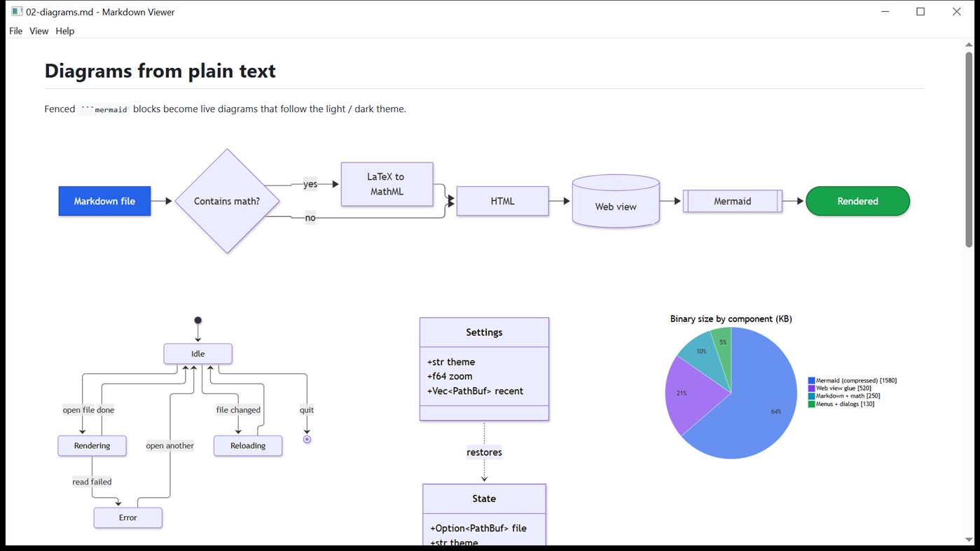The height and width of the screenshot is (551, 980).
Task: Click the scrollbar down arrow
Action: [969, 540]
